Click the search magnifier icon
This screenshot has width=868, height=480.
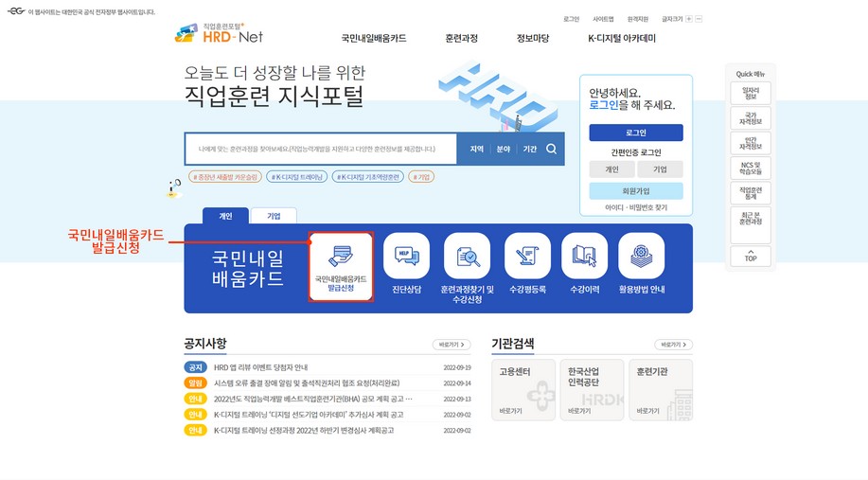(x=551, y=149)
